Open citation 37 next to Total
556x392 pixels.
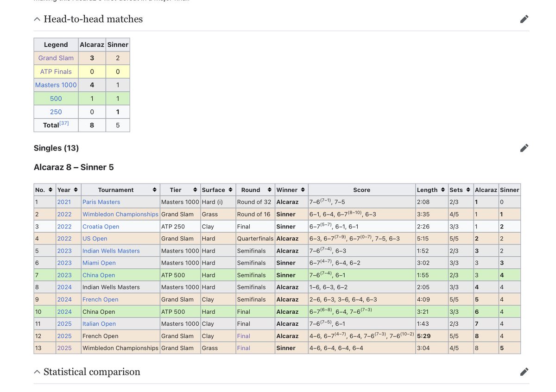64,123
